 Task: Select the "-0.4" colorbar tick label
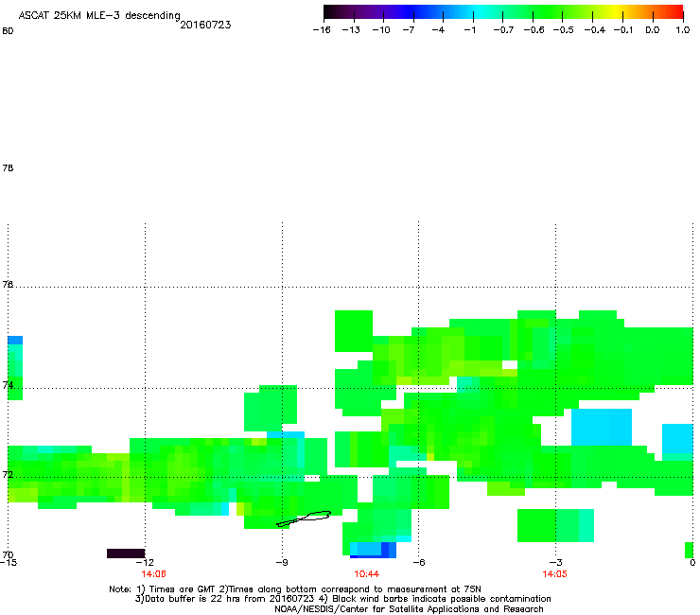pyautogui.click(x=595, y=30)
